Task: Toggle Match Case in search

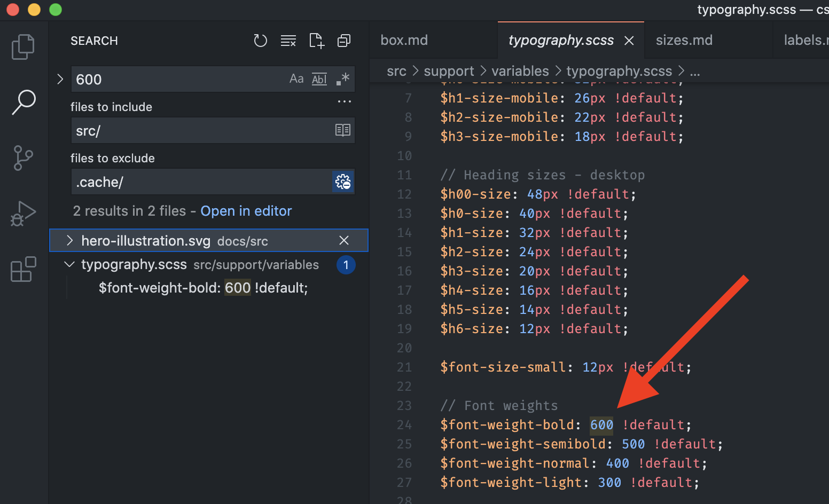Action: pyautogui.click(x=296, y=78)
